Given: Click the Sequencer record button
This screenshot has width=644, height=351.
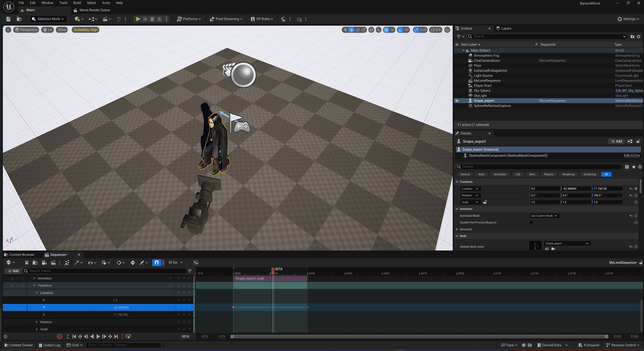Looking at the screenshot, I should click(60, 336).
